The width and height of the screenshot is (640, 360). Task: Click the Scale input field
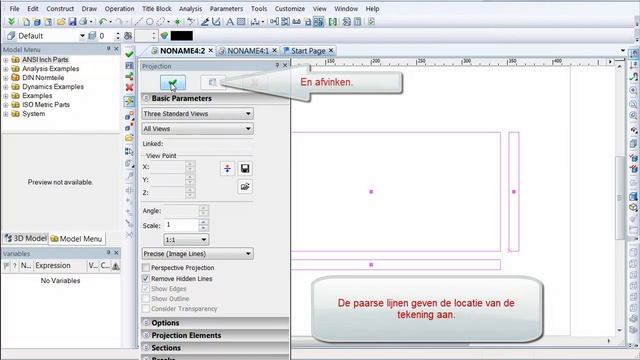(x=181, y=225)
